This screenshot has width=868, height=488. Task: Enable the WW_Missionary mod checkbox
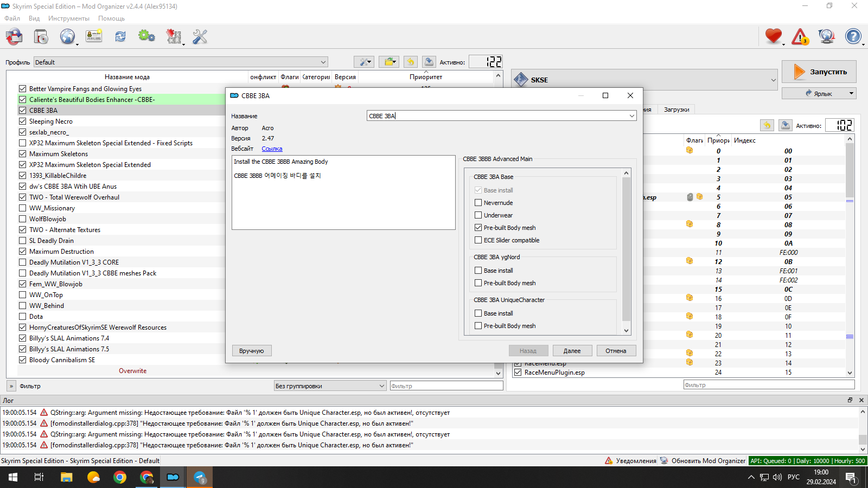point(22,208)
